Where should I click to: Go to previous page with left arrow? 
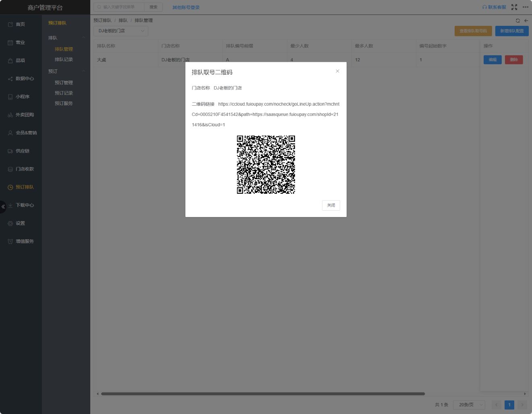tap(497, 405)
